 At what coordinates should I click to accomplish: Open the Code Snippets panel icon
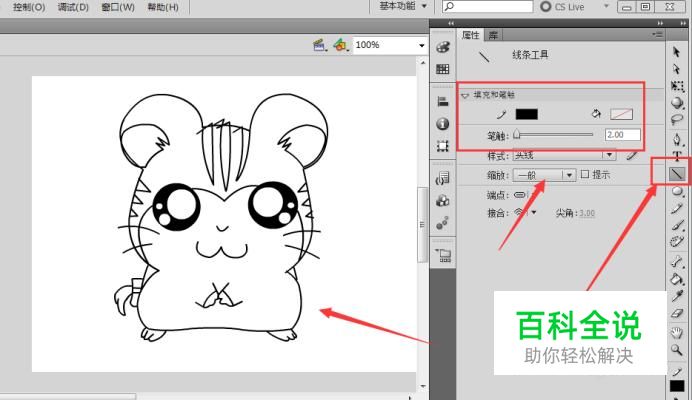[x=443, y=178]
